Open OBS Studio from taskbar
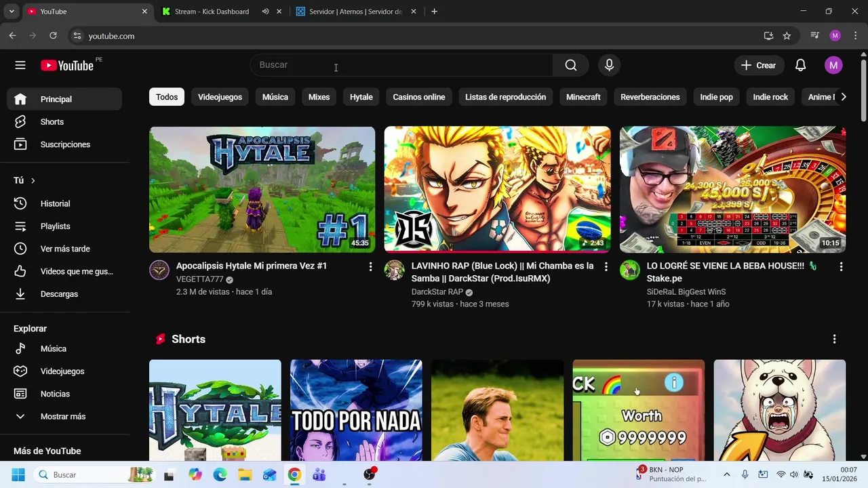 369,474
